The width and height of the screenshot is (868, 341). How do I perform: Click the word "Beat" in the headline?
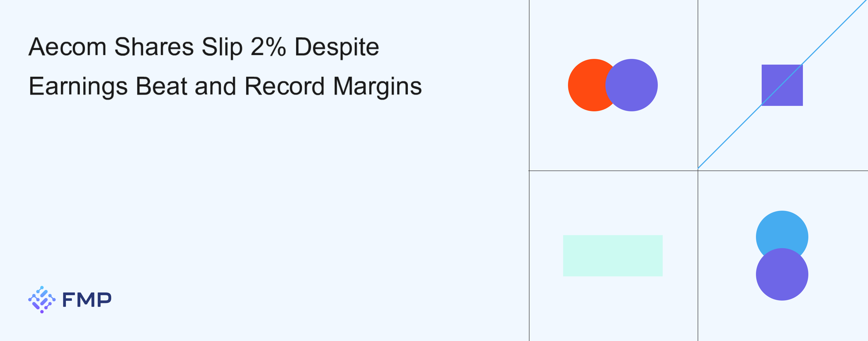coord(161,86)
